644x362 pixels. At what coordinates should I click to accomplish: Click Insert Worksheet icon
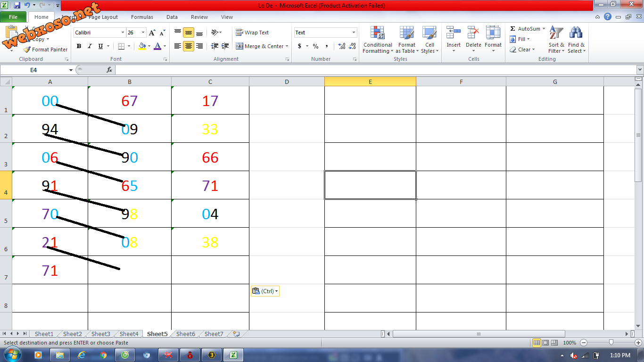click(236, 334)
